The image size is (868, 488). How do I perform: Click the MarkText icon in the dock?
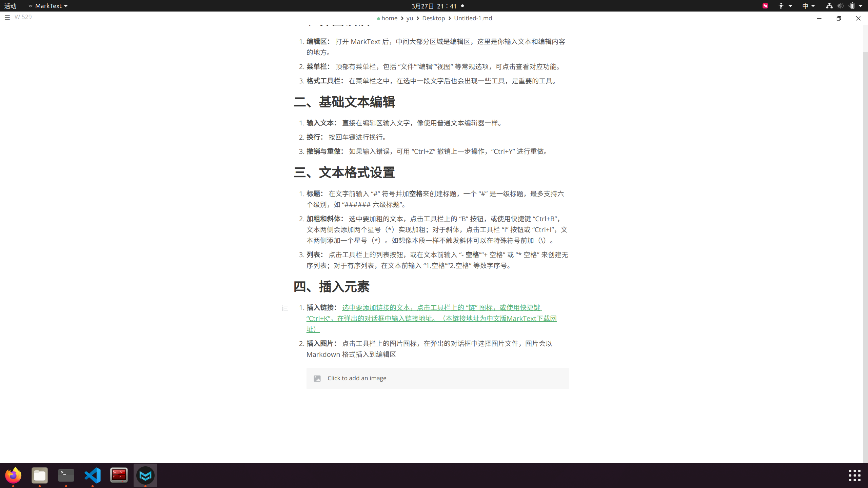145,475
